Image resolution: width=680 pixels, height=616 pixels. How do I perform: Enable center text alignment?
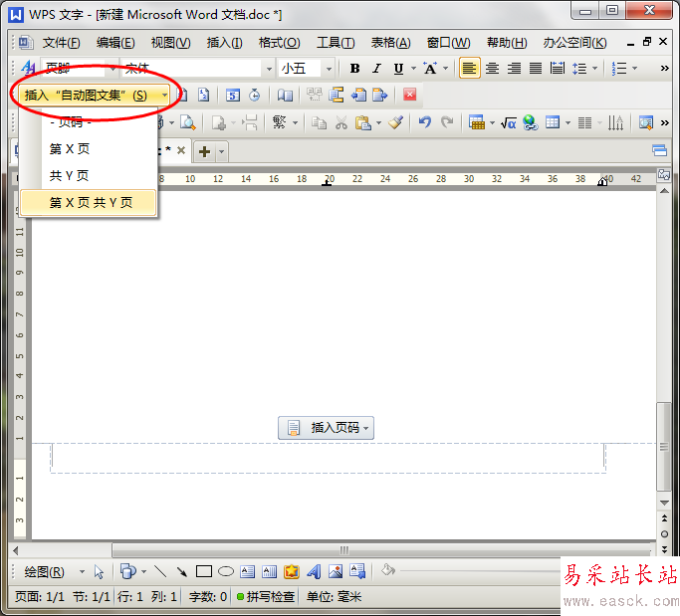492,69
